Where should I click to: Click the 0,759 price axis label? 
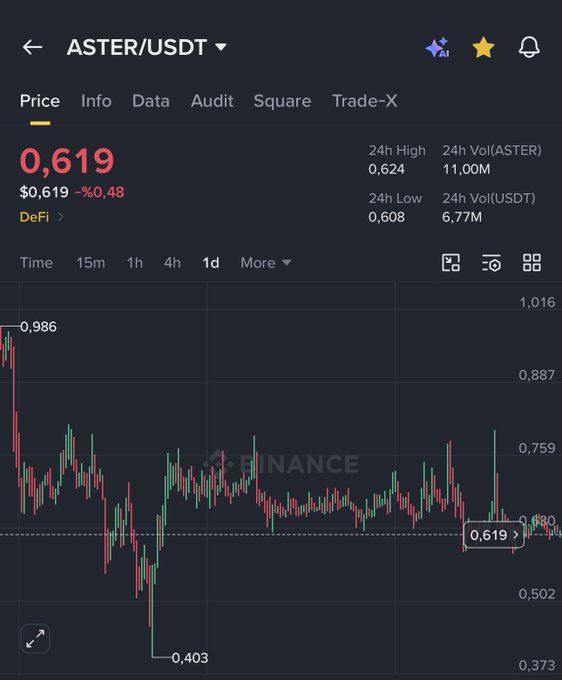(x=537, y=448)
